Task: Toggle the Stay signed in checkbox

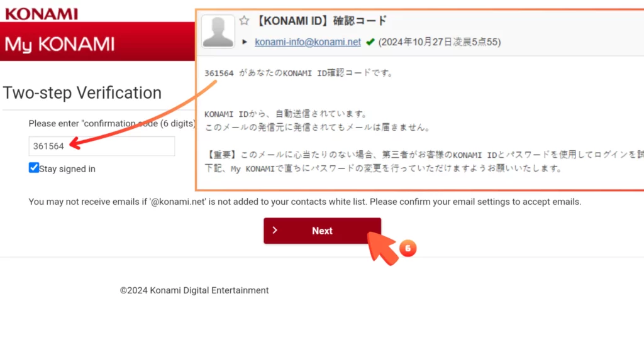Action: (34, 168)
